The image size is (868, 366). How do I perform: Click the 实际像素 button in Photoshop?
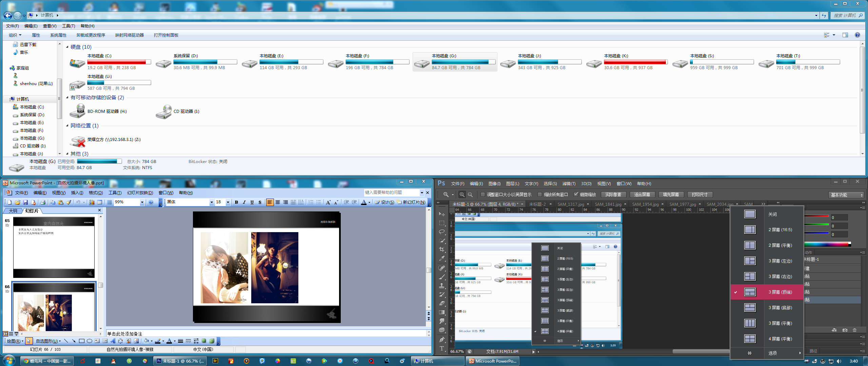(x=613, y=195)
